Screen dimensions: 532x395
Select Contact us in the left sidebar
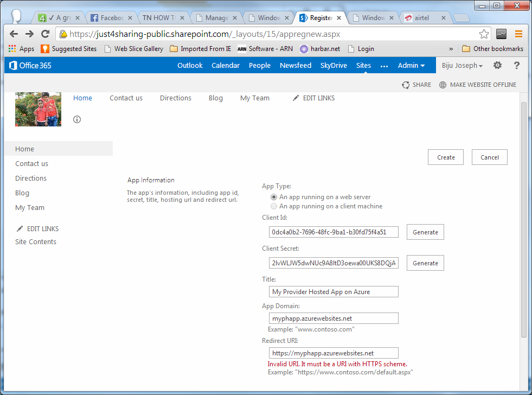(31, 163)
